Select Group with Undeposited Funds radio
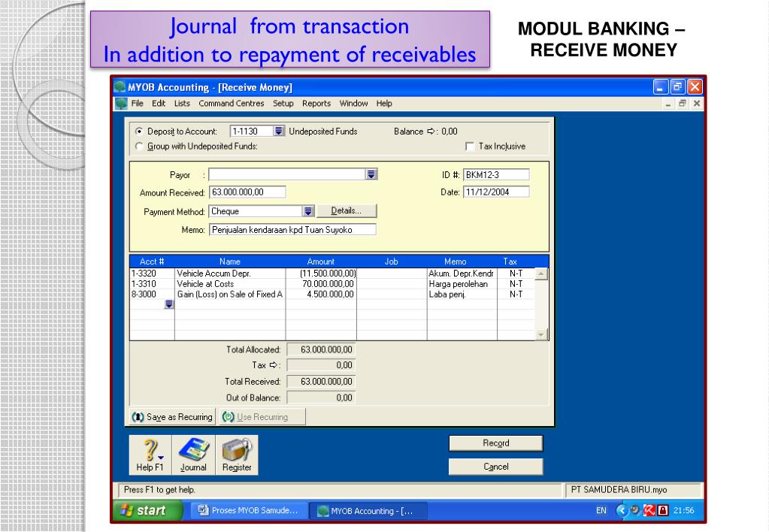769x532 pixels. tap(139, 146)
